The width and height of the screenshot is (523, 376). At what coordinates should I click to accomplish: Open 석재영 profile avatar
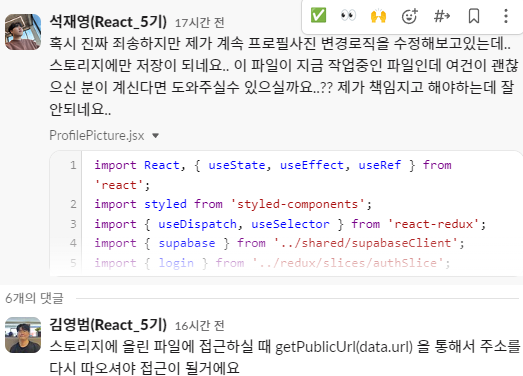click(x=23, y=32)
